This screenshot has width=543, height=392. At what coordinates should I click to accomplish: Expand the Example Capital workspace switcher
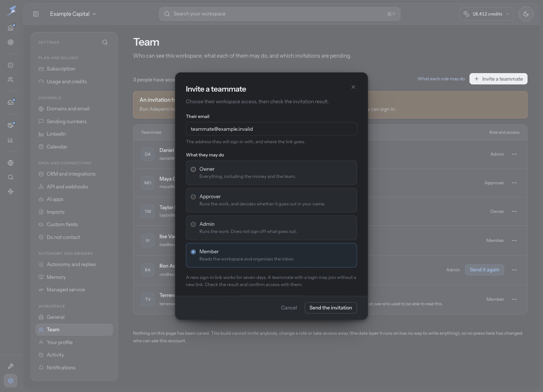pos(73,14)
